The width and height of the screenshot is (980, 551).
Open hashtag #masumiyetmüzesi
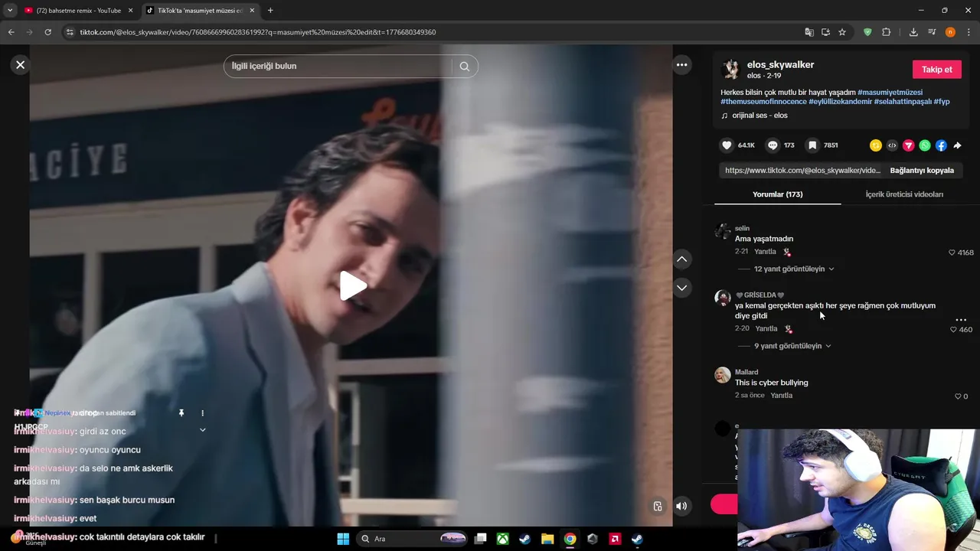coord(890,93)
